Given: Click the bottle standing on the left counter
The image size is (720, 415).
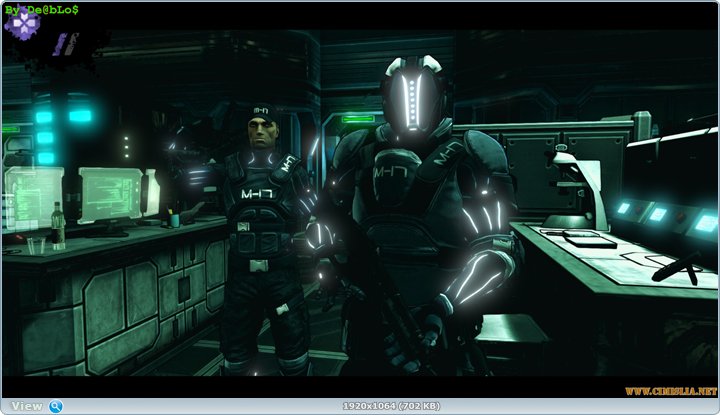Looking at the screenshot, I should (x=58, y=226).
